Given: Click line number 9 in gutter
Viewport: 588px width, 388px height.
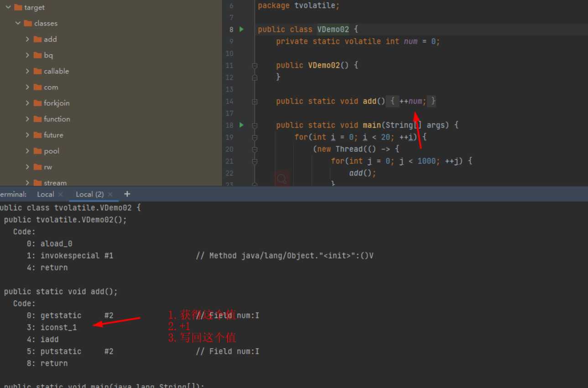Looking at the screenshot, I should point(231,41).
